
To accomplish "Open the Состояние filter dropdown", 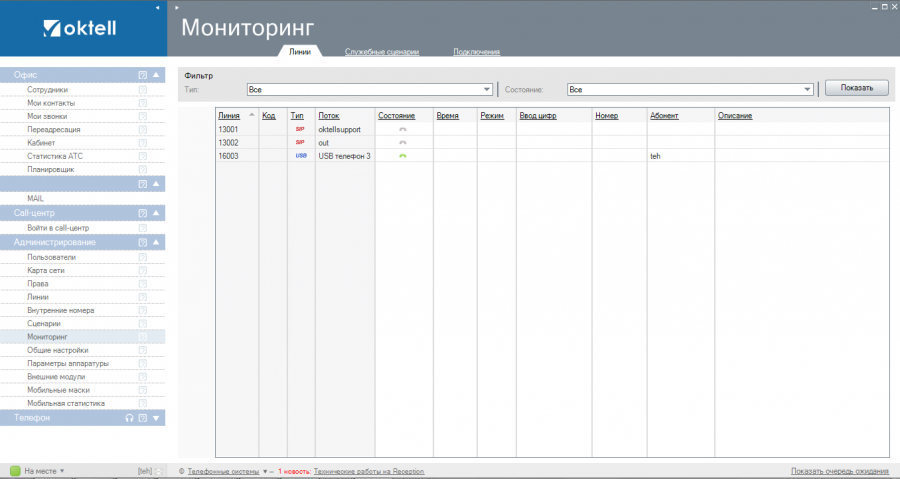I will [807, 89].
